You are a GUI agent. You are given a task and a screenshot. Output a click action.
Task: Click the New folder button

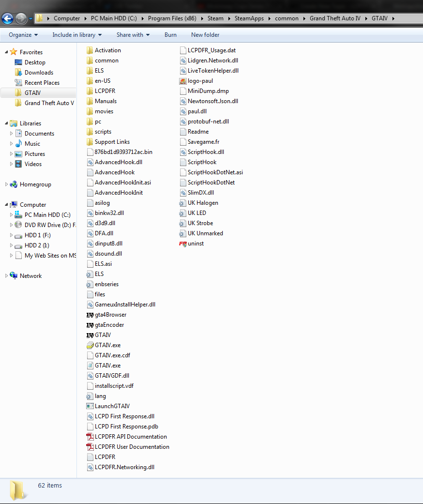205,35
